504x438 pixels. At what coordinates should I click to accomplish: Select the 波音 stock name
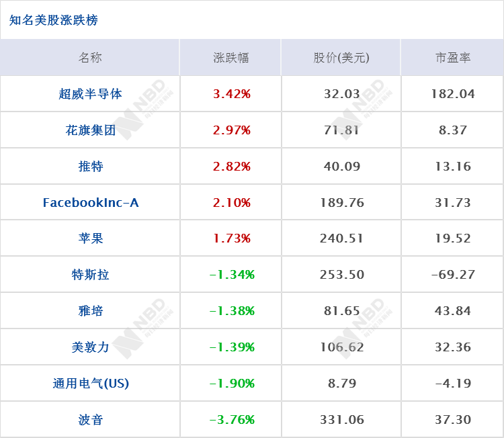tap(90, 420)
